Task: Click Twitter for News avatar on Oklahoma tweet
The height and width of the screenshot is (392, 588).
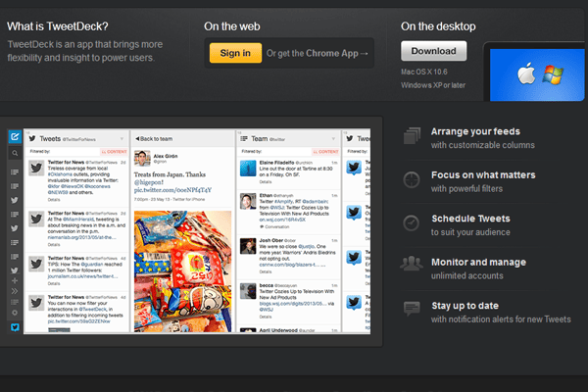Action: point(36,168)
